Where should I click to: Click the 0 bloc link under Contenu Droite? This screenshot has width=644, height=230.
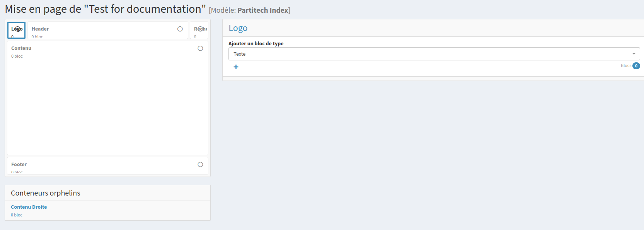coord(17,215)
